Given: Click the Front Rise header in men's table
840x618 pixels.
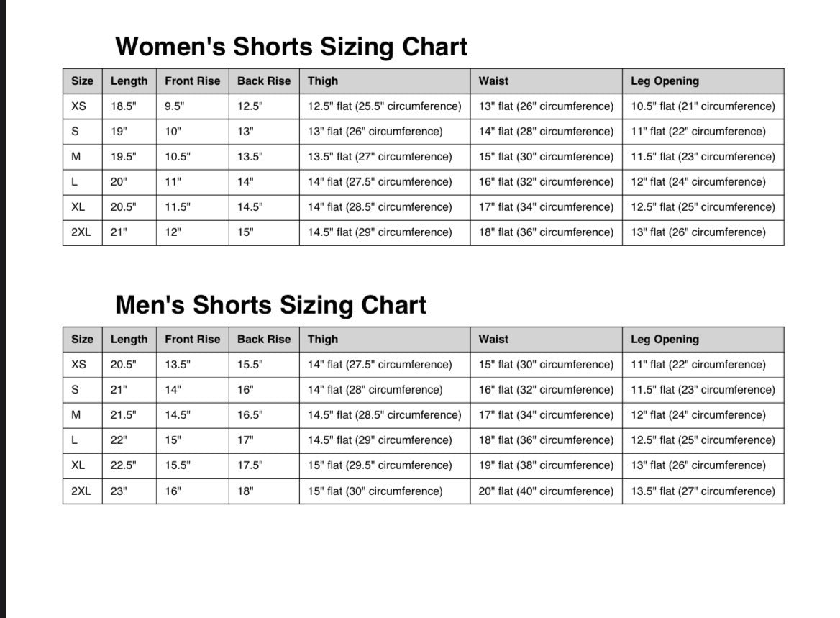Looking at the screenshot, I should point(192,340).
